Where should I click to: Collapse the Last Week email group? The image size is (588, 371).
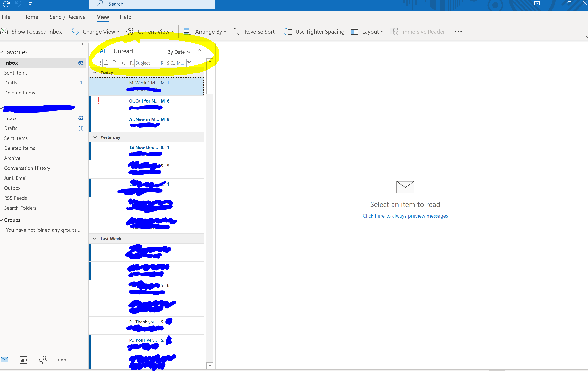point(95,239)
